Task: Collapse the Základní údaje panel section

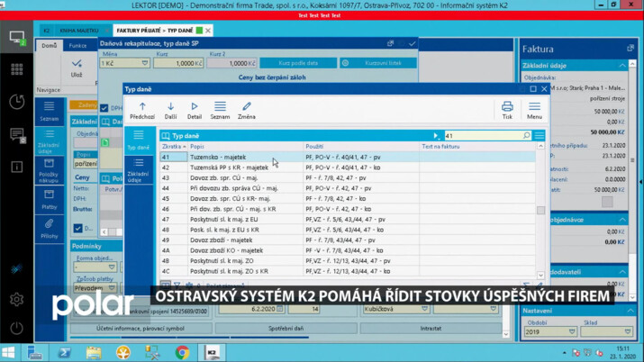Action: (x=621, y=66)
